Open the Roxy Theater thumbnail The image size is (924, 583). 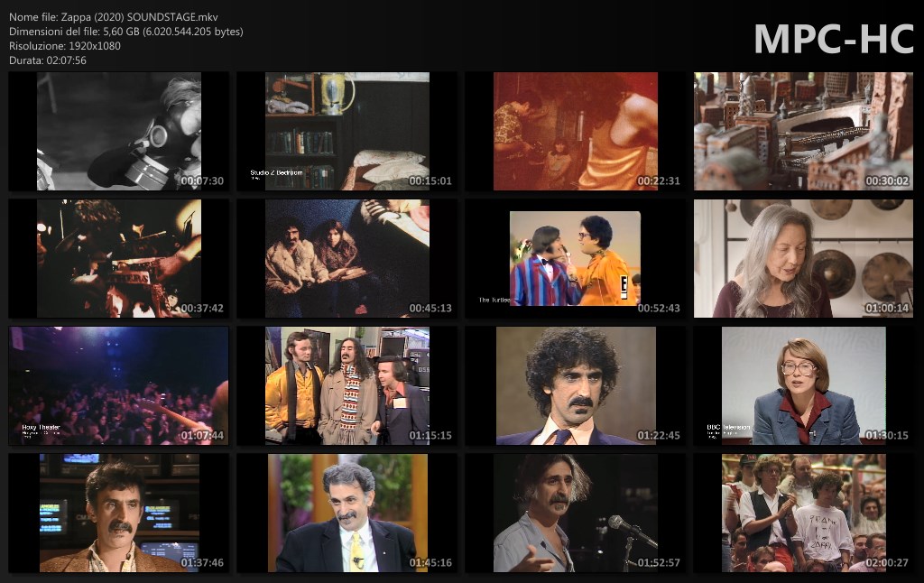(119, 386)
